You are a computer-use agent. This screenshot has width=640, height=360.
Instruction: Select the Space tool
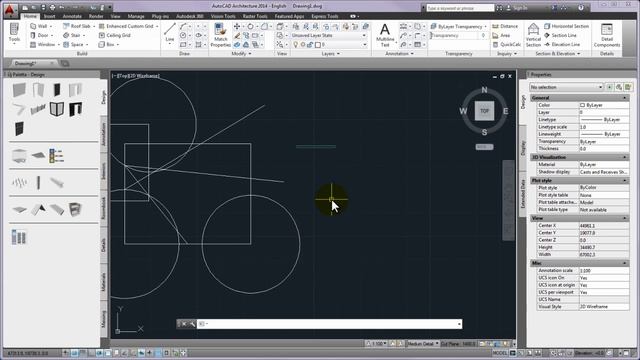(73, 44)
